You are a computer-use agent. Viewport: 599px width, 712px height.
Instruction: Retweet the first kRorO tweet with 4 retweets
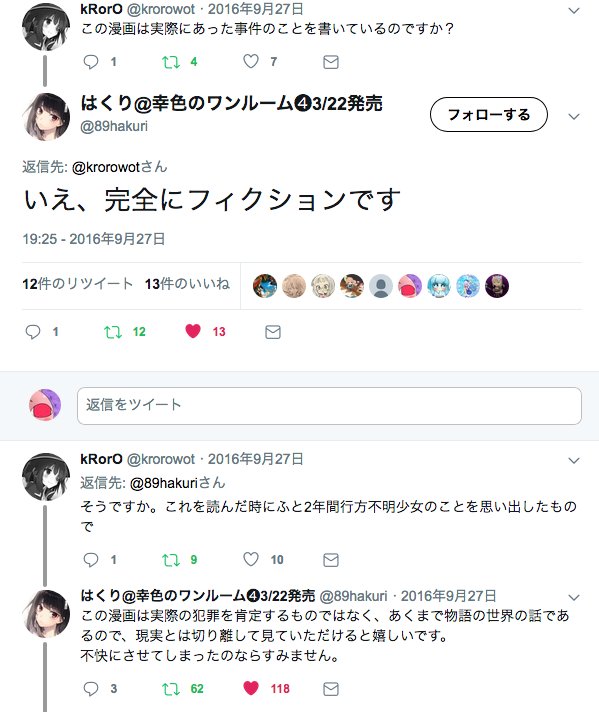[x=171, y=62]
